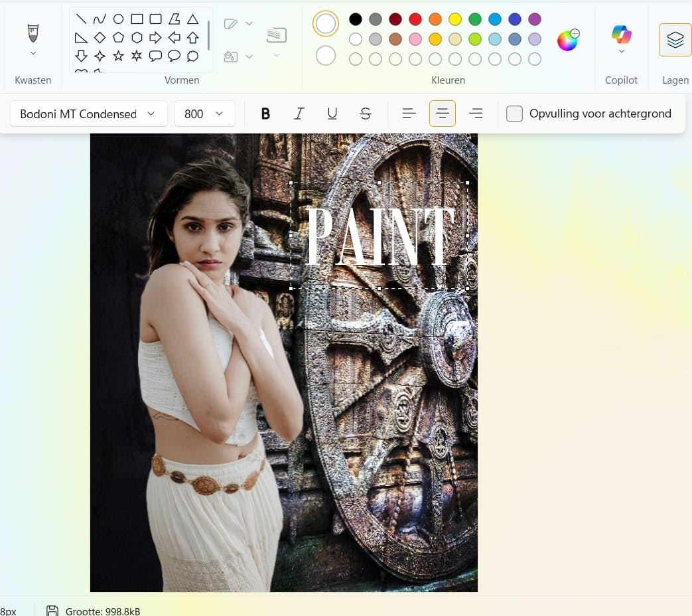This screenshot has height=616, width=692.
Task: Expand the Kwasten brush dropdown arrow
Action: coord(33,53)
